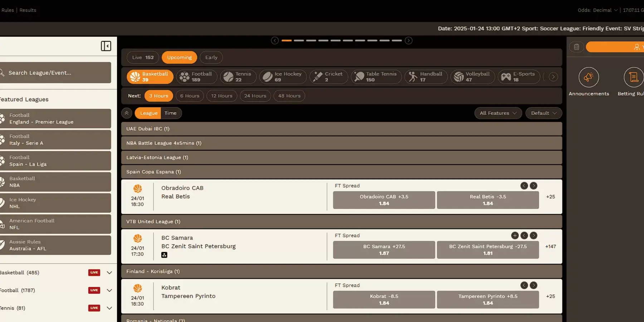Open +147 more markets for BC Samara
Screen dimensions: 644x322
tap(551, 247)
